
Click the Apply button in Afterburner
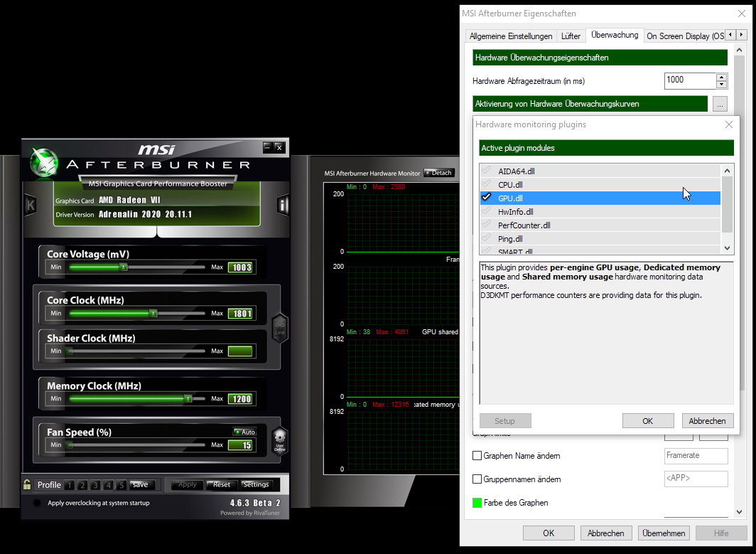[x=187, y=484]
